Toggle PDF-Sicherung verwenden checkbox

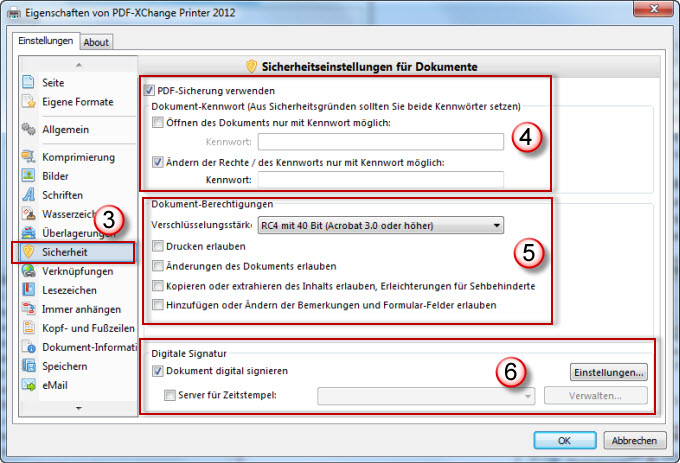[149, 91]
